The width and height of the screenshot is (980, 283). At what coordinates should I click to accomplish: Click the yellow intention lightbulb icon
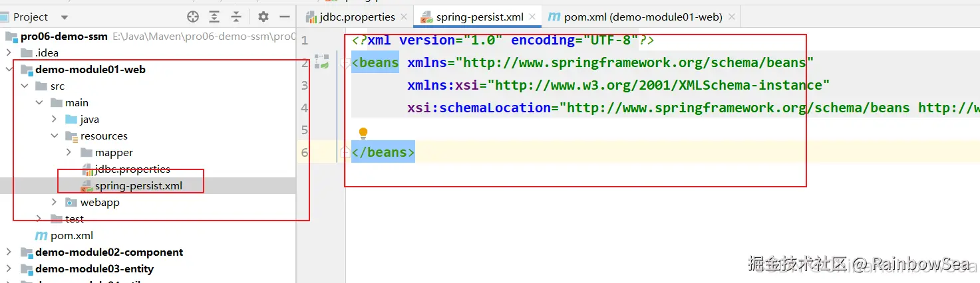pyautogui.click(x=363, y=134)
